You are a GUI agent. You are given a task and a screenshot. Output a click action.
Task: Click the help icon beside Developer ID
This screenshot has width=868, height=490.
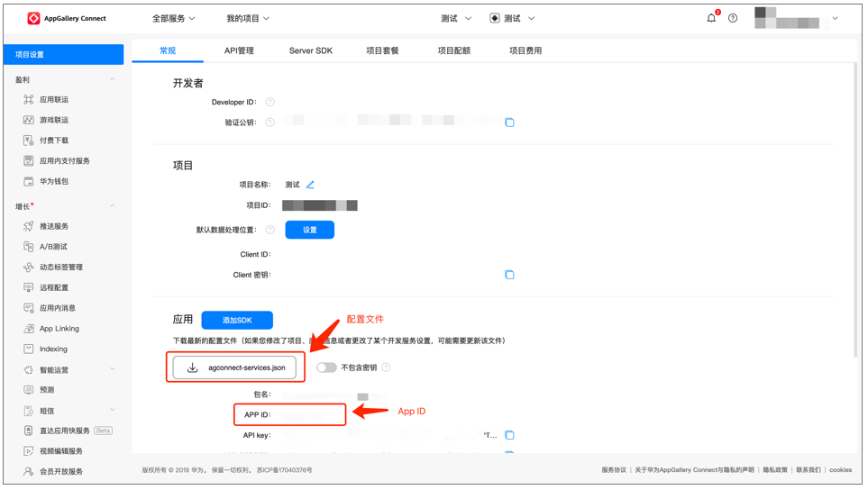coord(270,103)
